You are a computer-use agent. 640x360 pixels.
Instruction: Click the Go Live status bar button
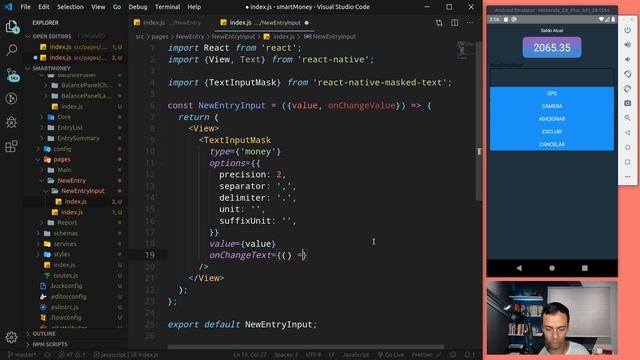click(x=391, y=355)
